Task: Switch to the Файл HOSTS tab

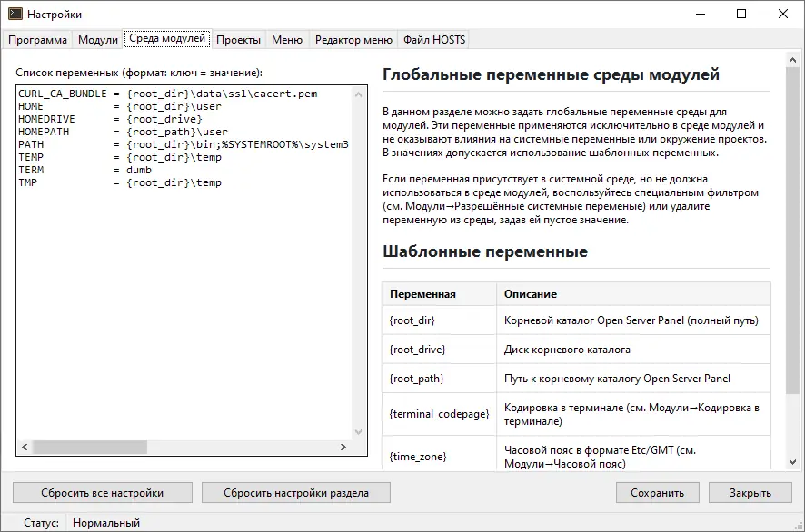Action: (434, 40)
